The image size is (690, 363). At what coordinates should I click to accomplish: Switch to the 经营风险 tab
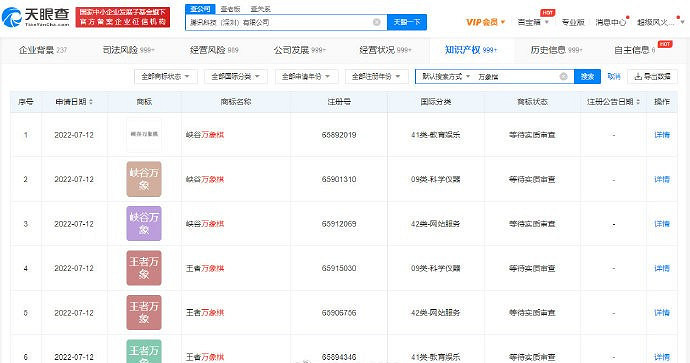tap(214, 50)
